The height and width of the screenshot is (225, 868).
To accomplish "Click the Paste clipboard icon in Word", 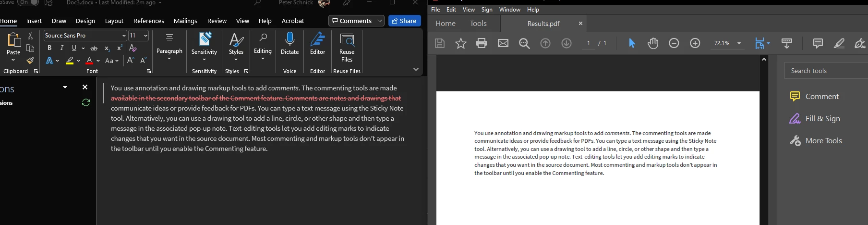I will [13, 40].
